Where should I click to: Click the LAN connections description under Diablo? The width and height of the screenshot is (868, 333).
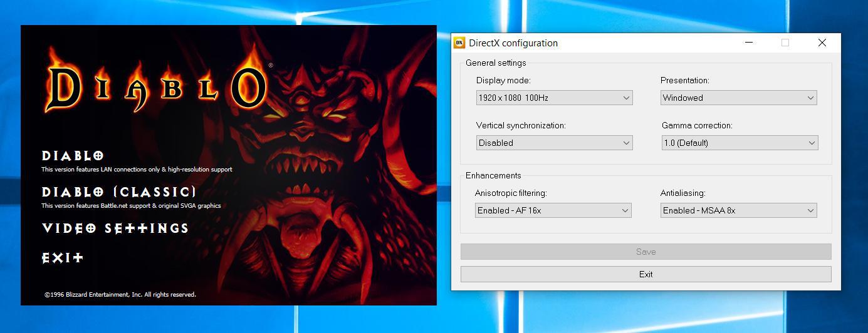137,170
